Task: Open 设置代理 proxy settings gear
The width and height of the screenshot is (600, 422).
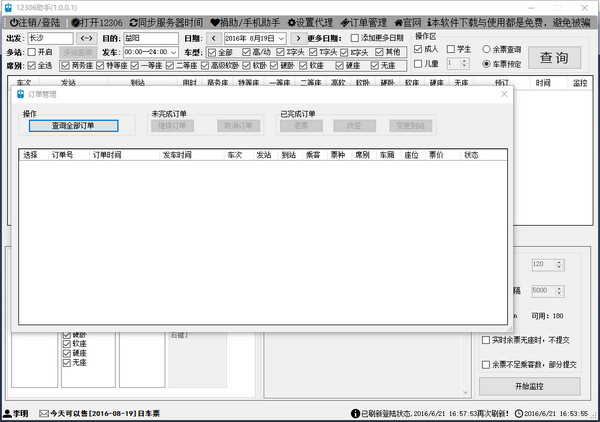Action: click(311, 21)
